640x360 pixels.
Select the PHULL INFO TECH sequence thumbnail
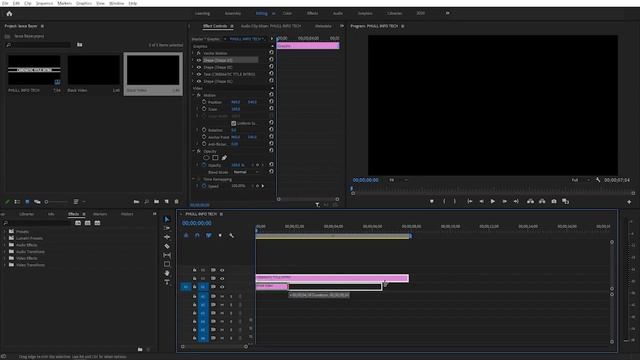34,71
